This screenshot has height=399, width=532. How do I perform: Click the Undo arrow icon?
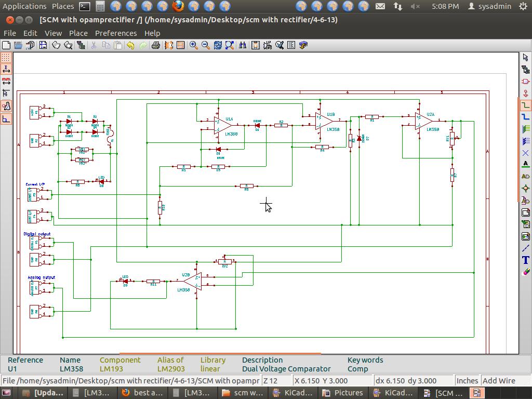point(130,45)
